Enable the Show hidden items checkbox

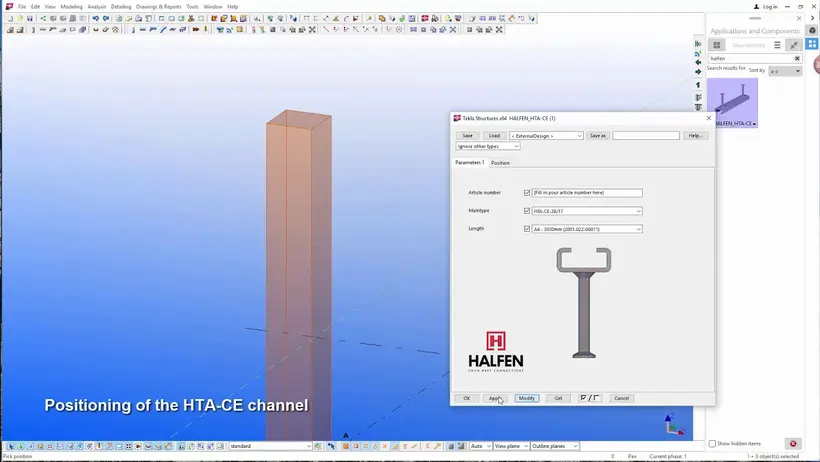pos(712,444)
